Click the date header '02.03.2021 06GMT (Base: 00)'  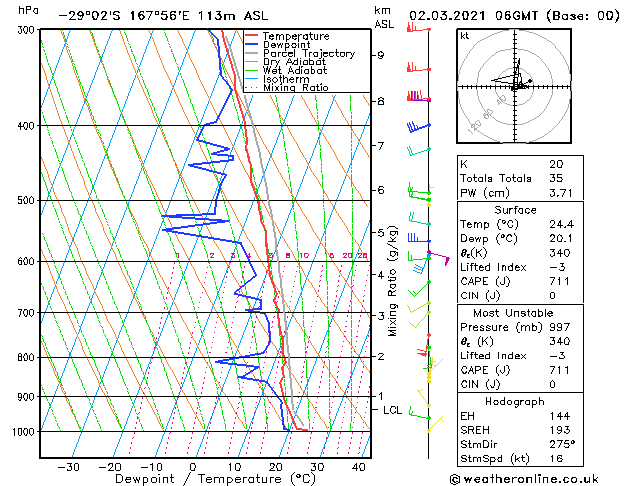[x=514, y=16]
